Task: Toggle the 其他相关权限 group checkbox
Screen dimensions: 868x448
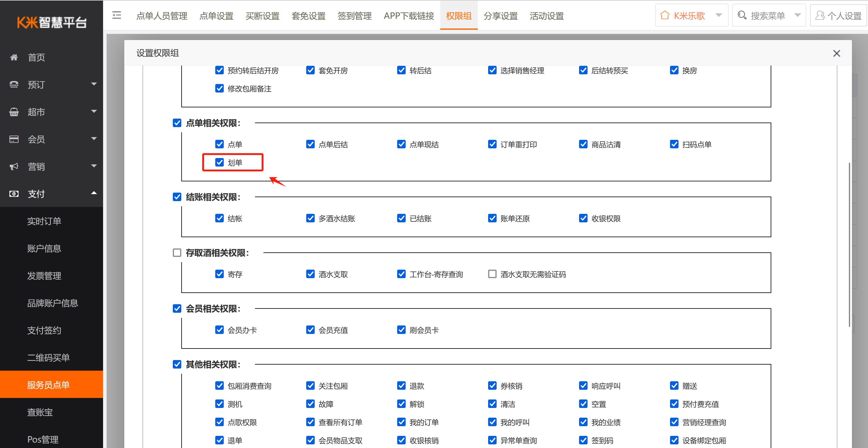Action: 177,364
